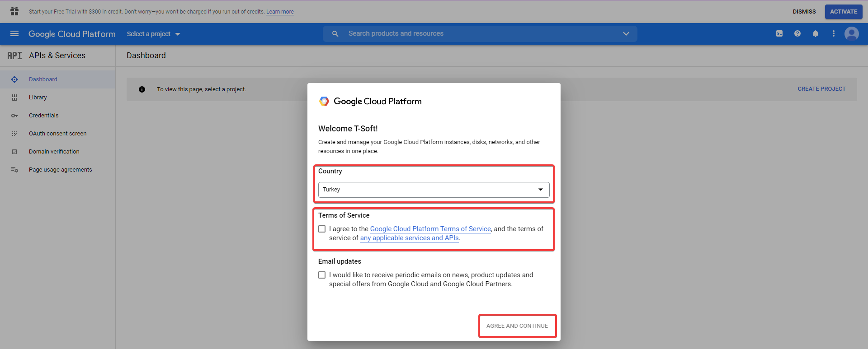This screenshot has height=349, width=868.
Task: Open Domain verification menu item
Action: point(58,152)
